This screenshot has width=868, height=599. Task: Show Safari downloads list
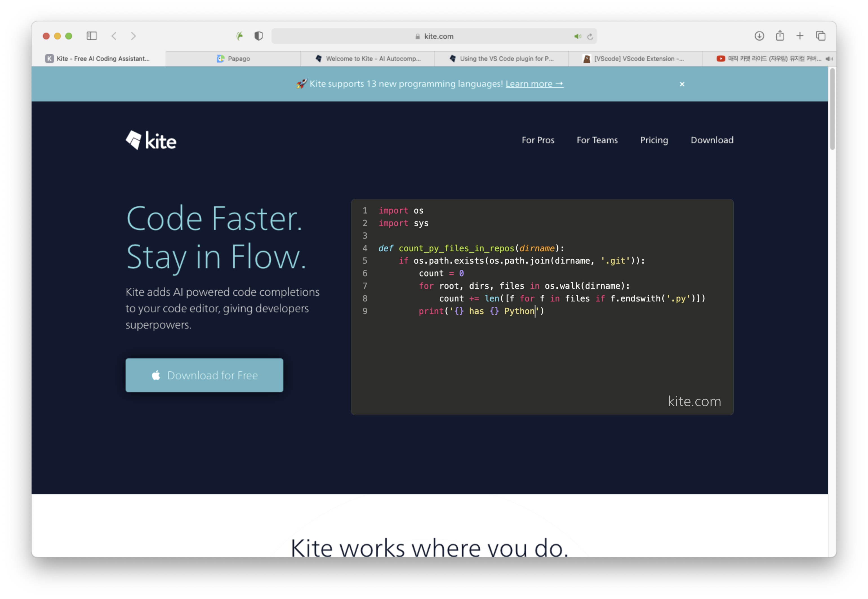pyautogui.click(x=759, y=36)
